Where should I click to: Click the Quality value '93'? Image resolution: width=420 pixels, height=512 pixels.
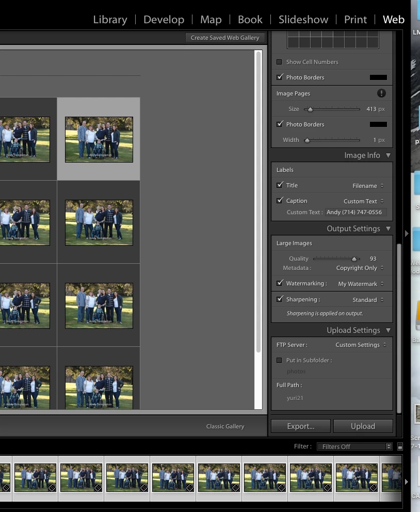[x=373, y=259]
